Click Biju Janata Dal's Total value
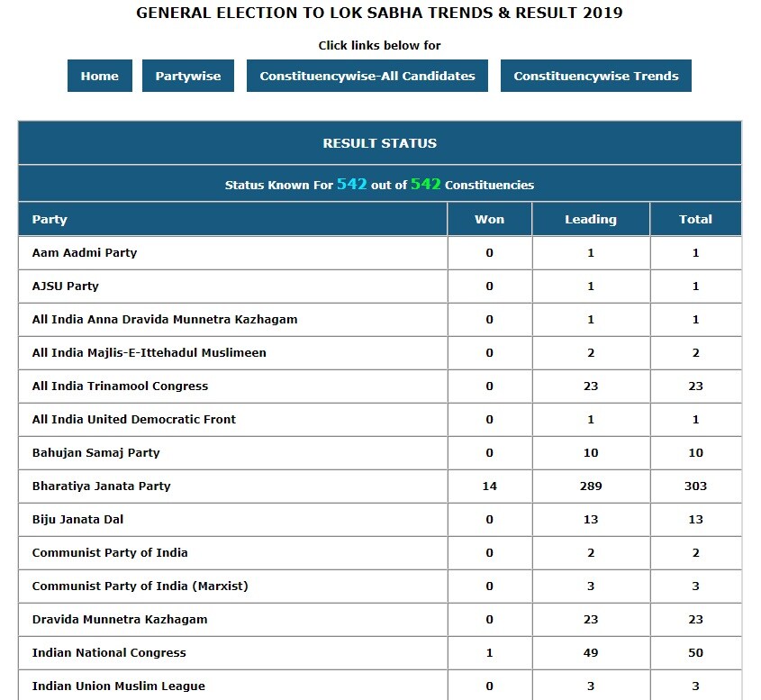Viewport: 761px width, 700px height. coord(695,520)
